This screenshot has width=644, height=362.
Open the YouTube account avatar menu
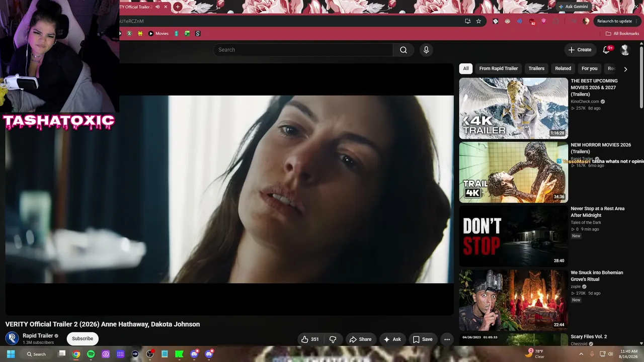(x=625, y=50)
